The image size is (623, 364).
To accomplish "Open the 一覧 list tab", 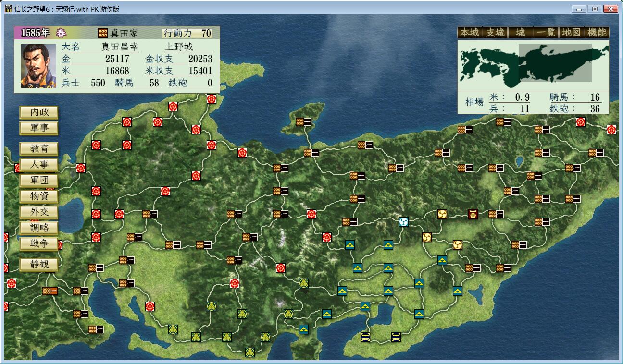I will [x=546, y=33].
